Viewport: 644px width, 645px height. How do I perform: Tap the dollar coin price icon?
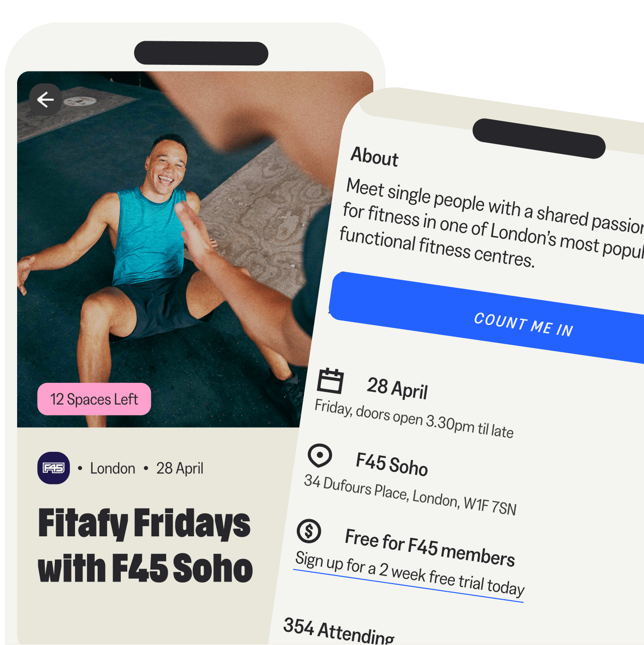309,531
